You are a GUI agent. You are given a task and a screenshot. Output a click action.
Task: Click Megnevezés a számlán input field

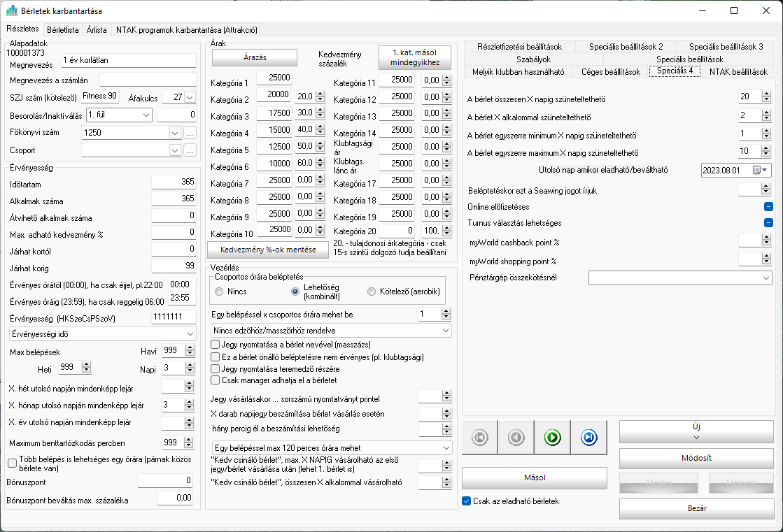[148, 80]
